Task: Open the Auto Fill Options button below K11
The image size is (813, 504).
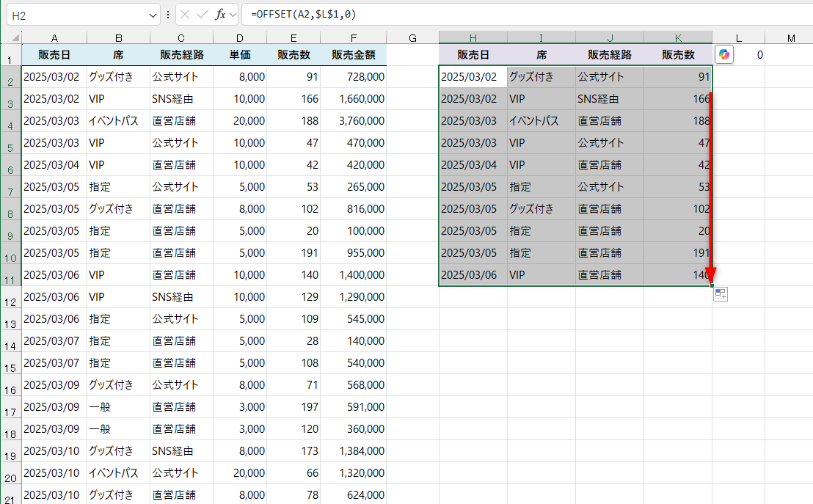Action: tap(721, 294)
